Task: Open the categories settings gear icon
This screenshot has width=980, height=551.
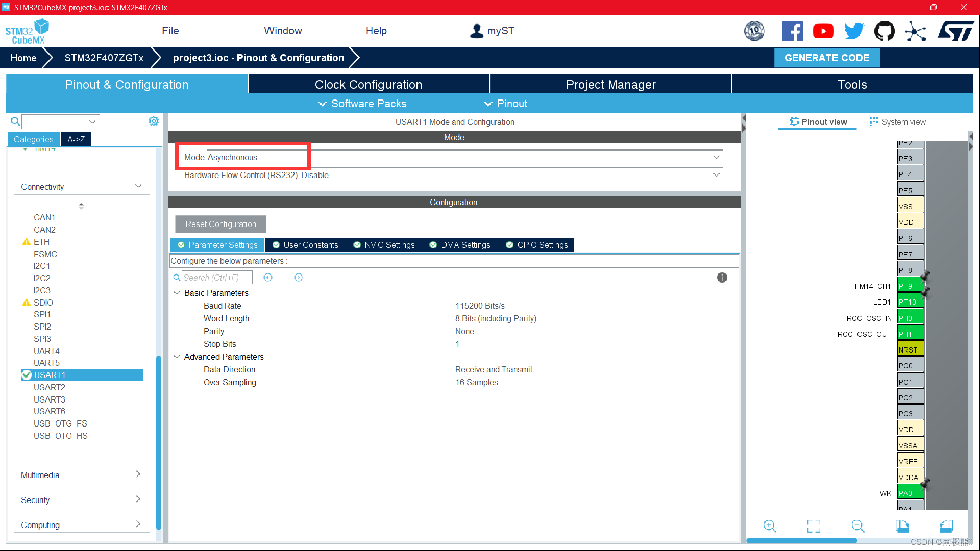Action: 153,121
